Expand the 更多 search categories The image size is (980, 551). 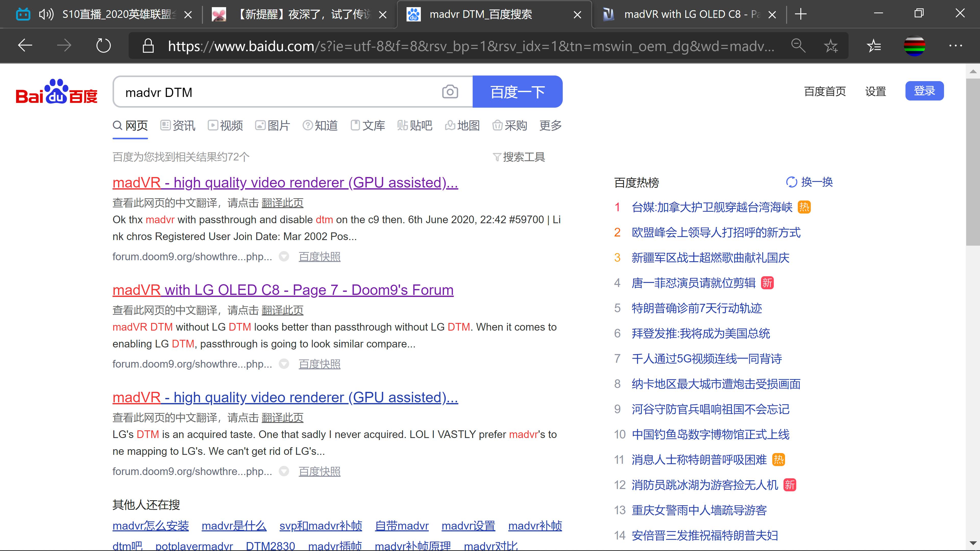click(550, 126)
